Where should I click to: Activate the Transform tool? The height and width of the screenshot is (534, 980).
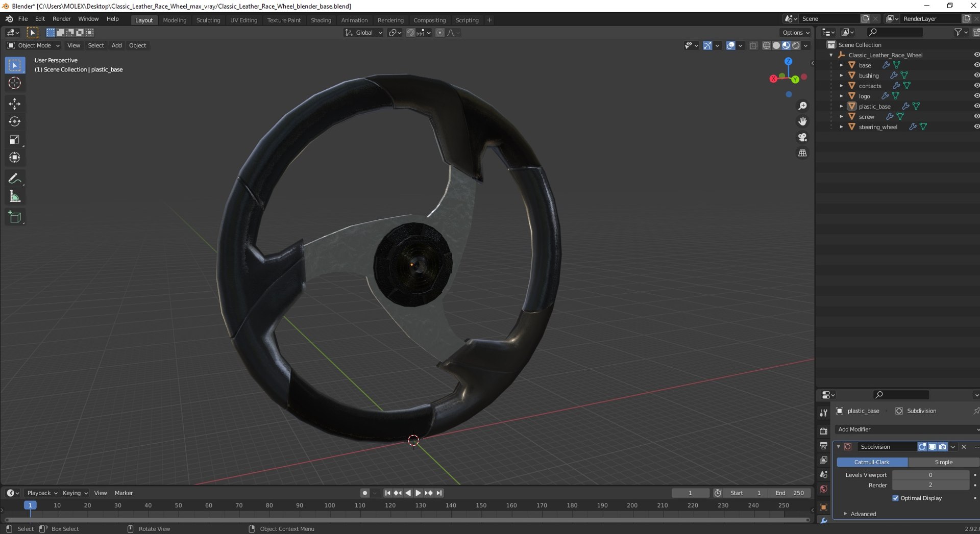[x=15, y=158]
